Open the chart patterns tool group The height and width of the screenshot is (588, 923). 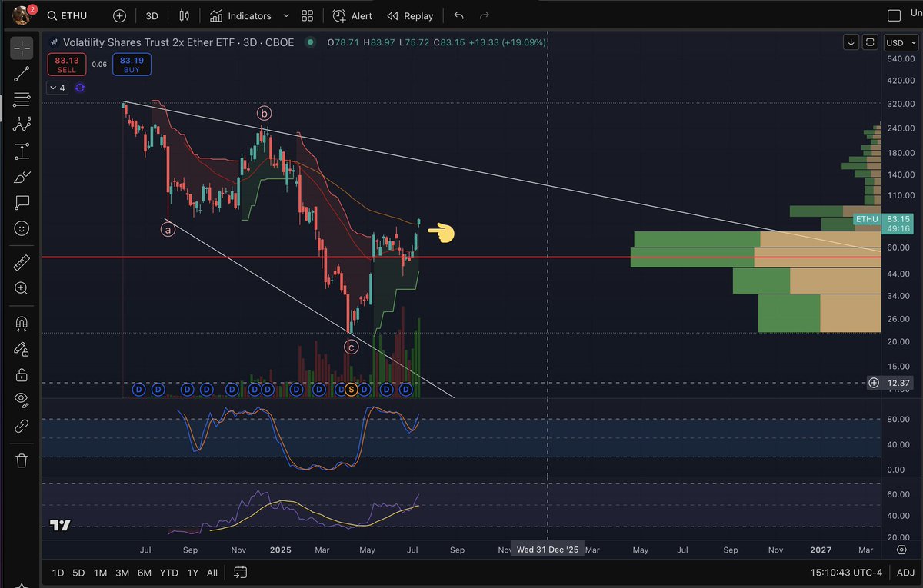tap(22, 125)
